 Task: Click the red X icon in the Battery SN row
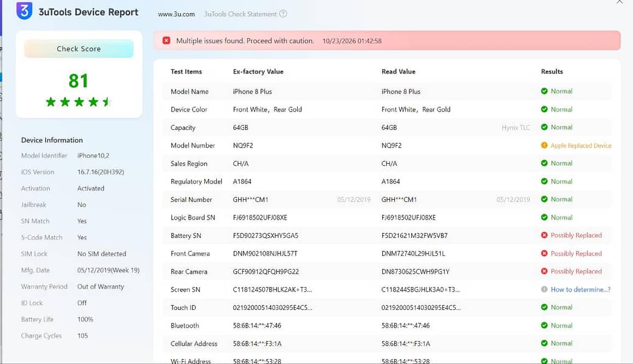pos(544,235)
